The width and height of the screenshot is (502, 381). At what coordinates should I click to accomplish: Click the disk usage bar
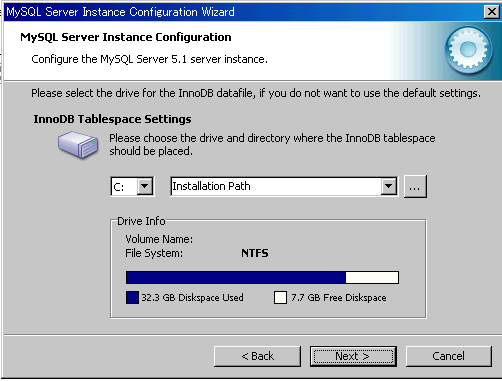262,277
